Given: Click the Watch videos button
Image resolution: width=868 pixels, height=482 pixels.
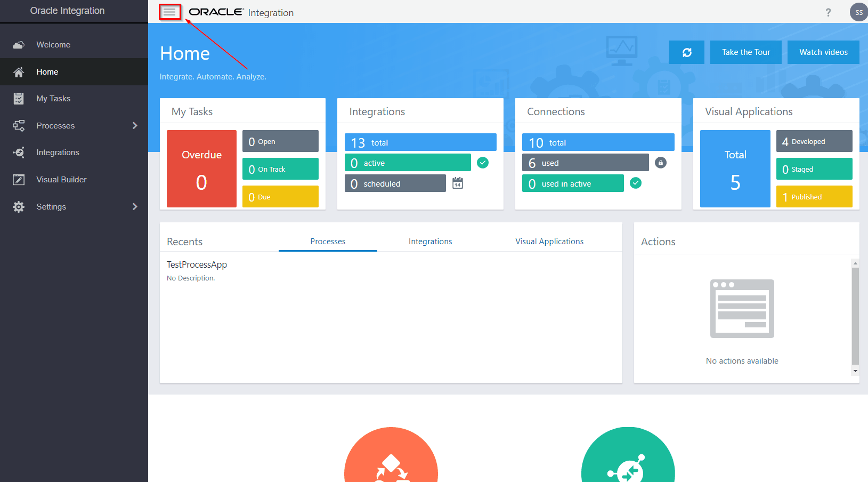Looking at the screenshot, I should pyautogui.click(x=823, y=52).
